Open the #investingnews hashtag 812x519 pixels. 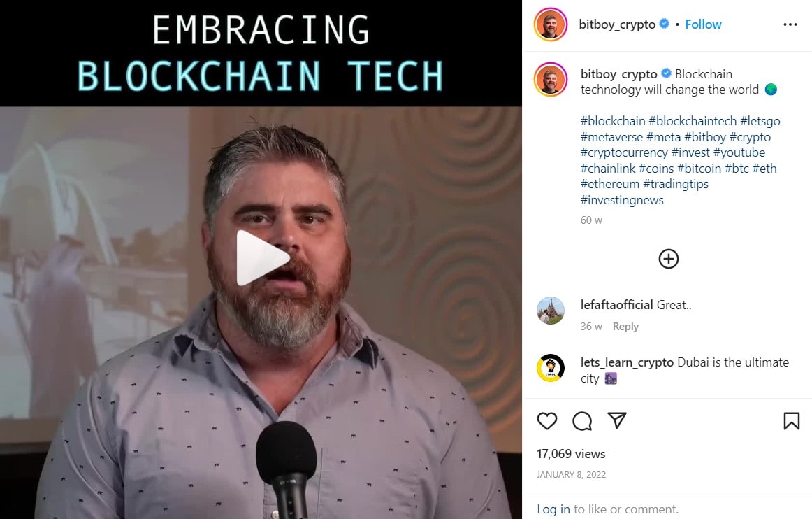pyautogui.click(x=622, y=200)
